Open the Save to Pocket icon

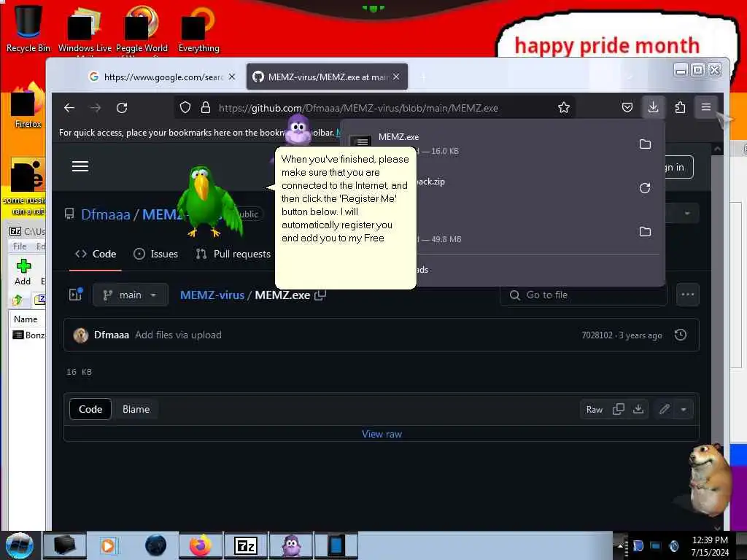coord(627,108)
